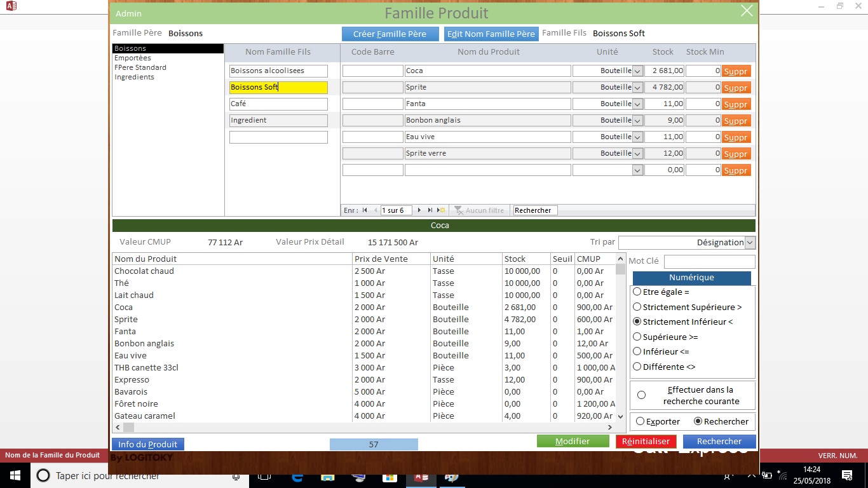Select the Exporter radio option

(640, 421)
